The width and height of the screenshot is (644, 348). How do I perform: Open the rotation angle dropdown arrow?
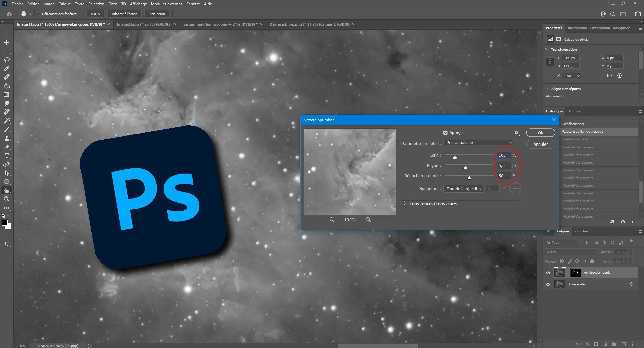[578, 76]
